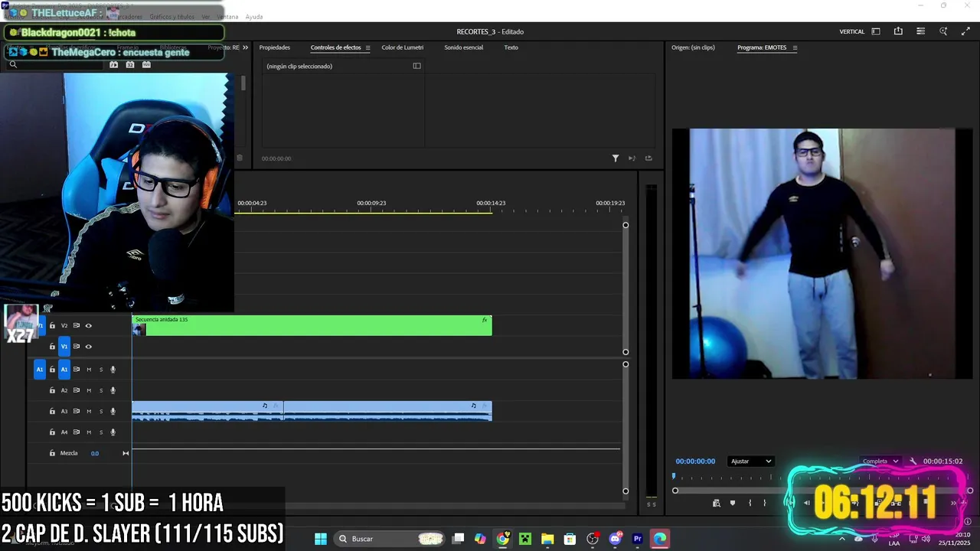Screen dimensions: 980x551
Task: Toggle sync lock on track V1
Action: (77, 347)
